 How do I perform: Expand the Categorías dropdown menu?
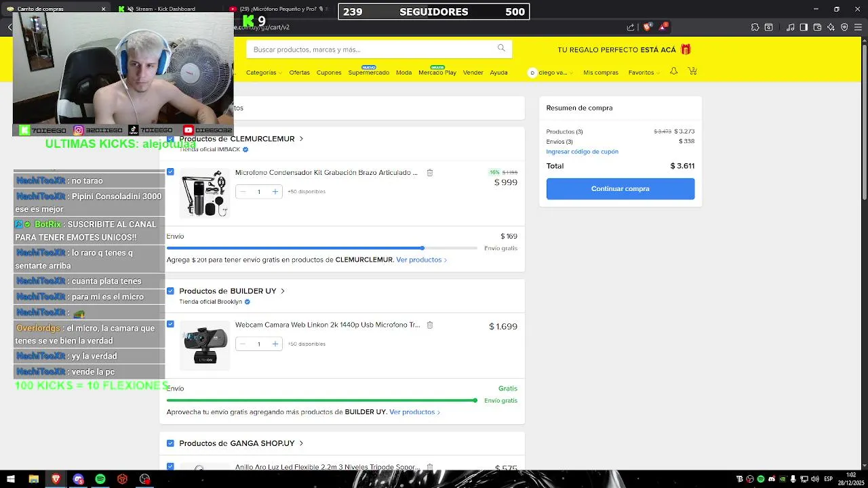264,73
